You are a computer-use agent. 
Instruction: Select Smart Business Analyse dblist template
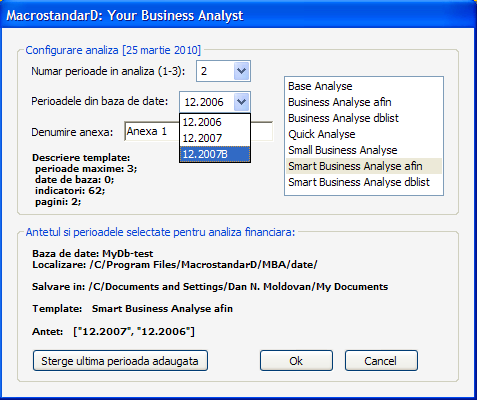(364, 182)
